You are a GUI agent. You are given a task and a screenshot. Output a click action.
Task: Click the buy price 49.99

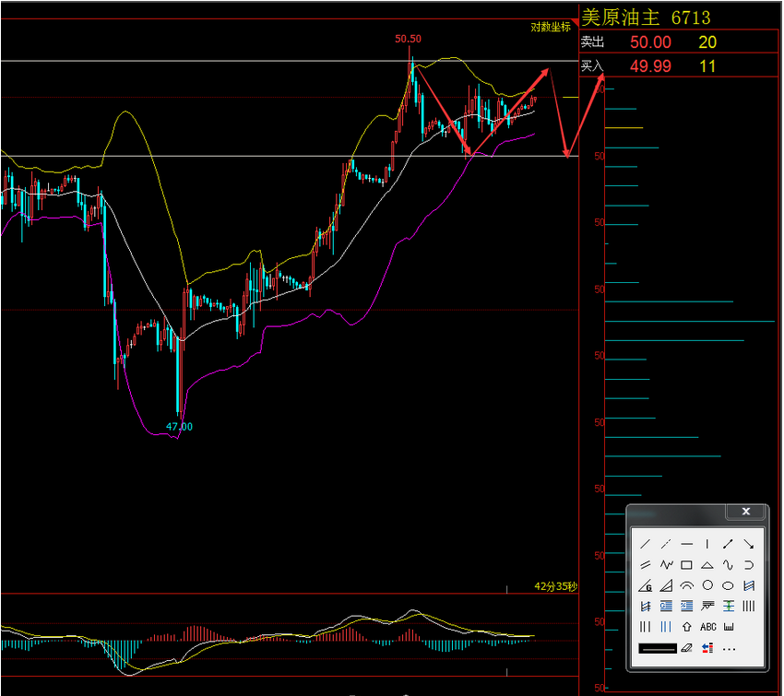coord(650,66)
